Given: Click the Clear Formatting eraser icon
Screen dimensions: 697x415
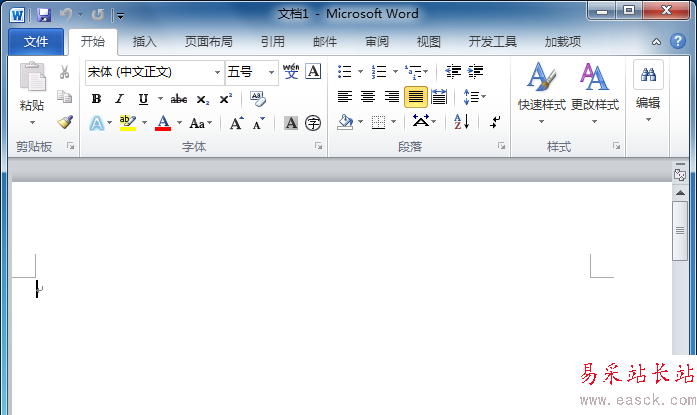Looking at the screenshot, I should pos(257,98).
